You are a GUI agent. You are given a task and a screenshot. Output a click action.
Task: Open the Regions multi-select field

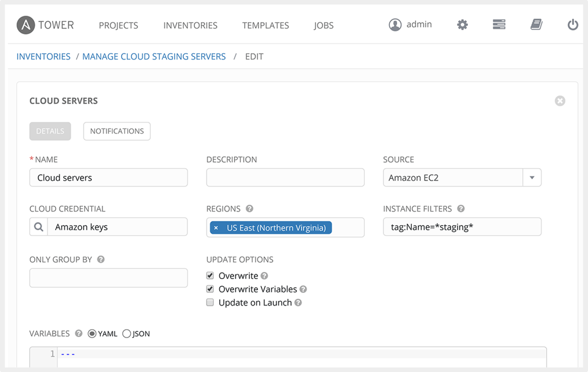347,227
